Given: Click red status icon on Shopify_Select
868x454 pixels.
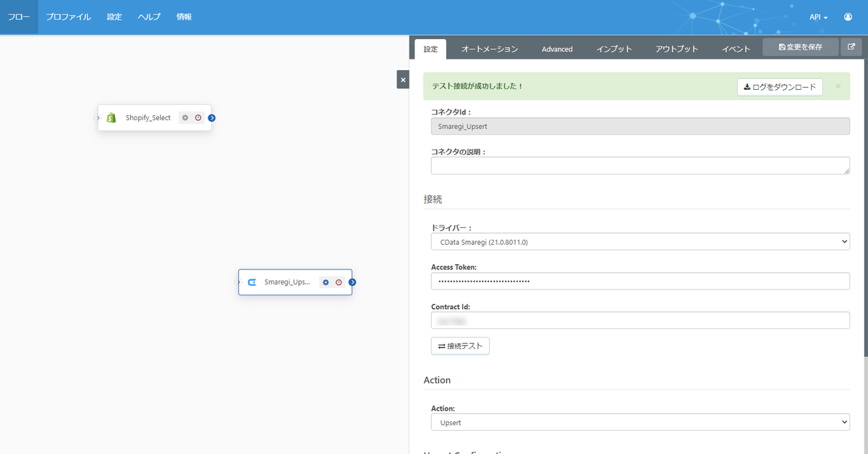Looking at the screenshot, I should [x=198, y=117].
